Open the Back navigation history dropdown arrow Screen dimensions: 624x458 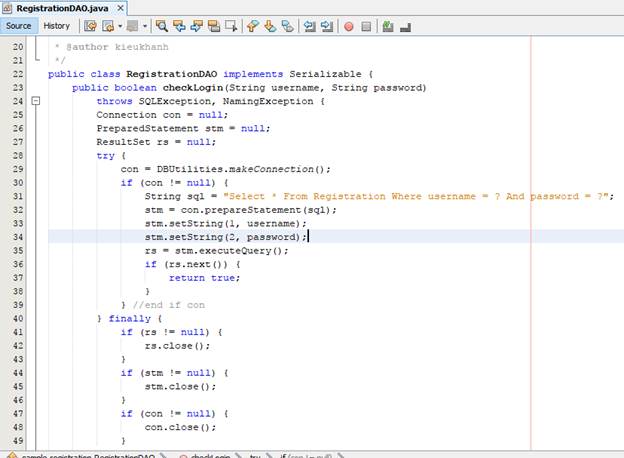[x=120, y=26]
